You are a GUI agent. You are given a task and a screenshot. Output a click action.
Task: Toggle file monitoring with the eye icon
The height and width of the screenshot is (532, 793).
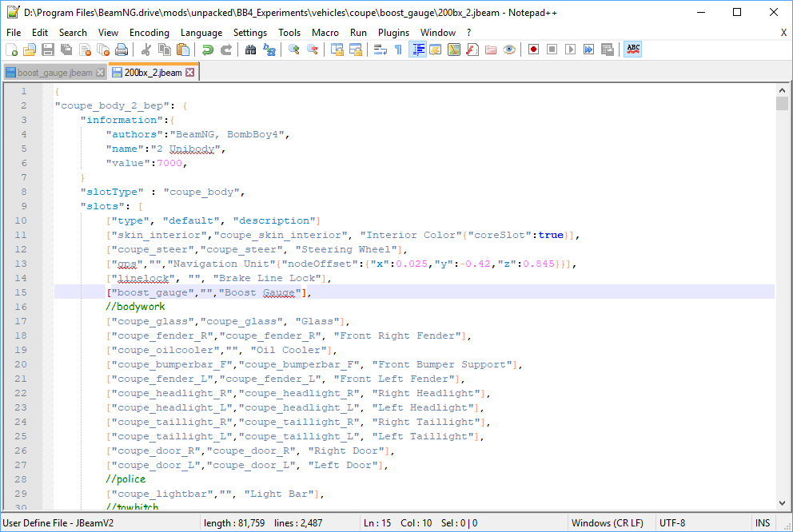point(508,50)
